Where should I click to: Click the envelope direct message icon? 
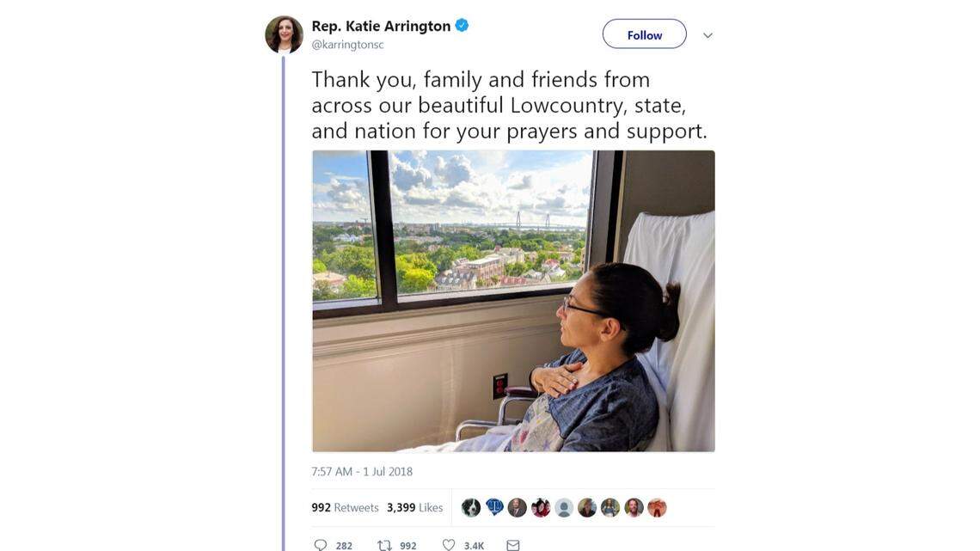coord(513,545)
